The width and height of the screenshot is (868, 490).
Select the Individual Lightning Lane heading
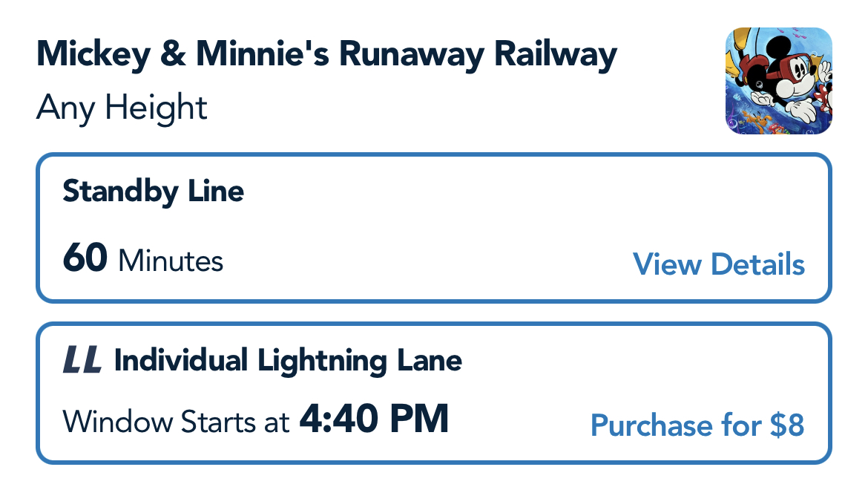[x=288, y=362]
